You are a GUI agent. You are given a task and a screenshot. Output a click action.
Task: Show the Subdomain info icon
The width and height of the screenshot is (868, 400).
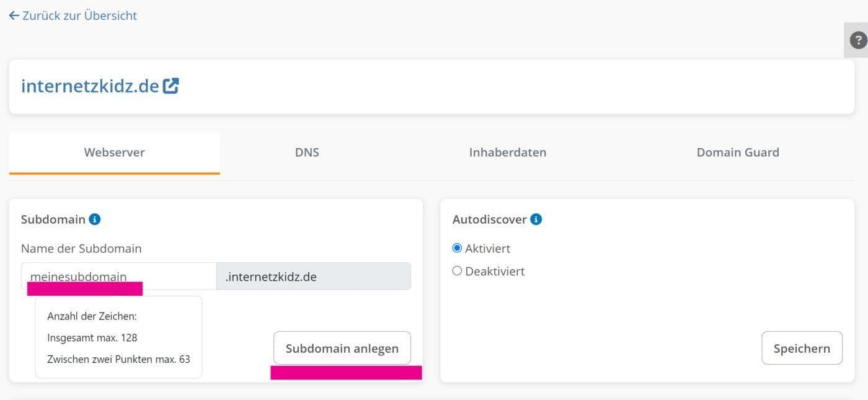[95, 219]
